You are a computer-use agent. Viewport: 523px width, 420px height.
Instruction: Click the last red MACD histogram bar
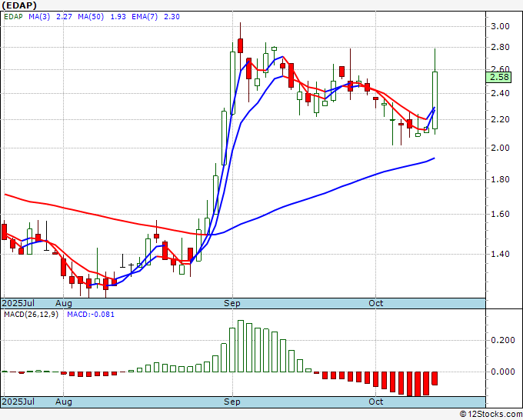click(x=435, y=378)
